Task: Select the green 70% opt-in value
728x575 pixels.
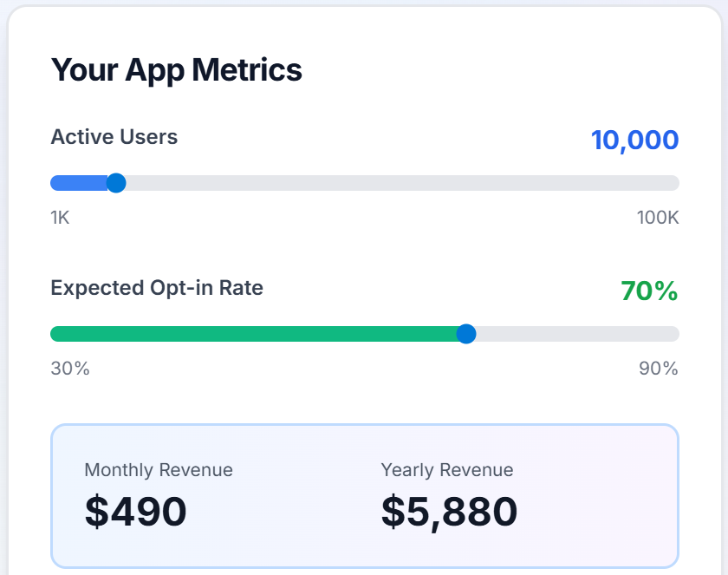Action: 649,291
